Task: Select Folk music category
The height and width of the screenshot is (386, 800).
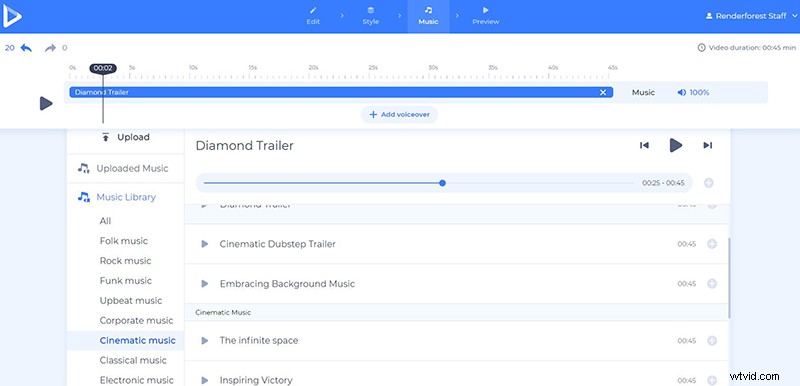Action: click(123, 241)
